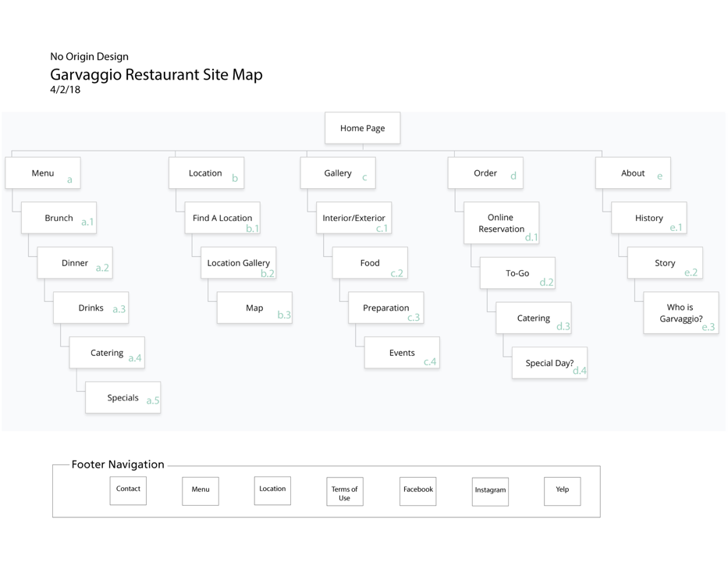The image size is (728, 562).
Task: Click the Brunch box under Menu
Action: [x=59, y=219]
